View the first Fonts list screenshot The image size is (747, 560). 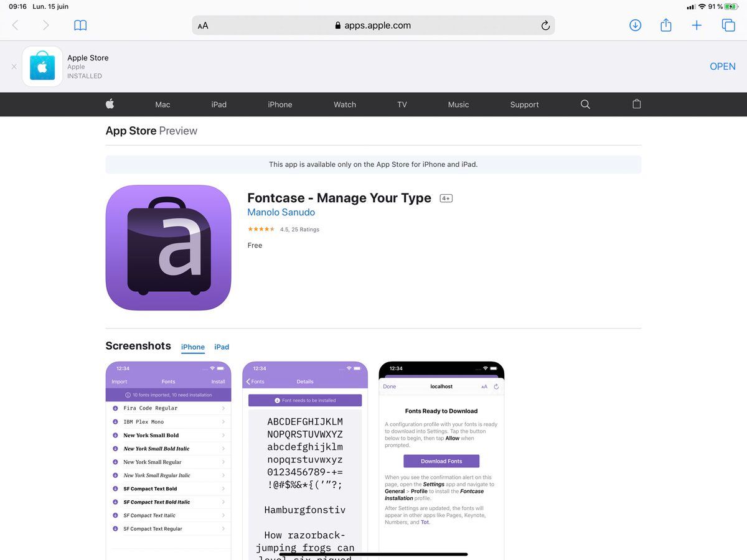(x=168, y=460)
